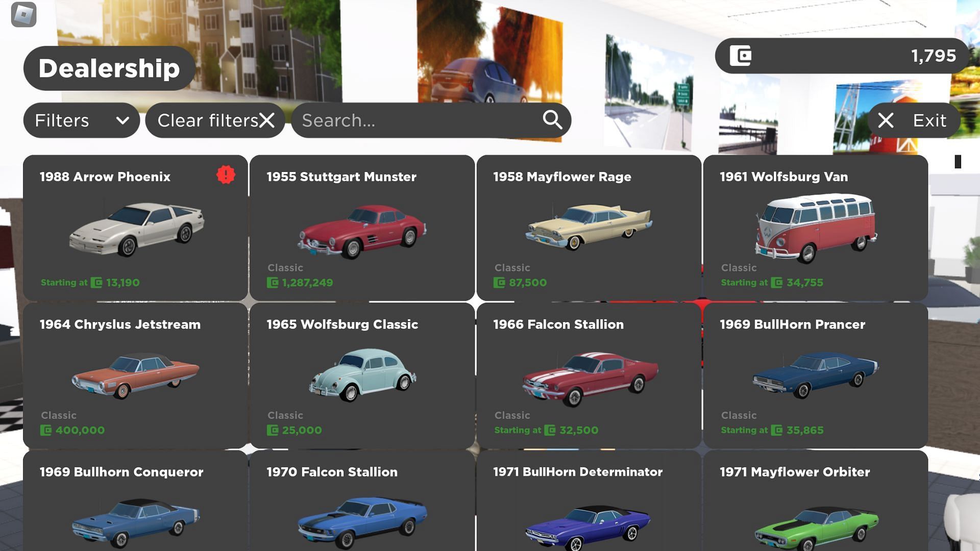Select the 1966 Falcon Stallion title
This screenshot has width=980, height=551.
point(558,324)
